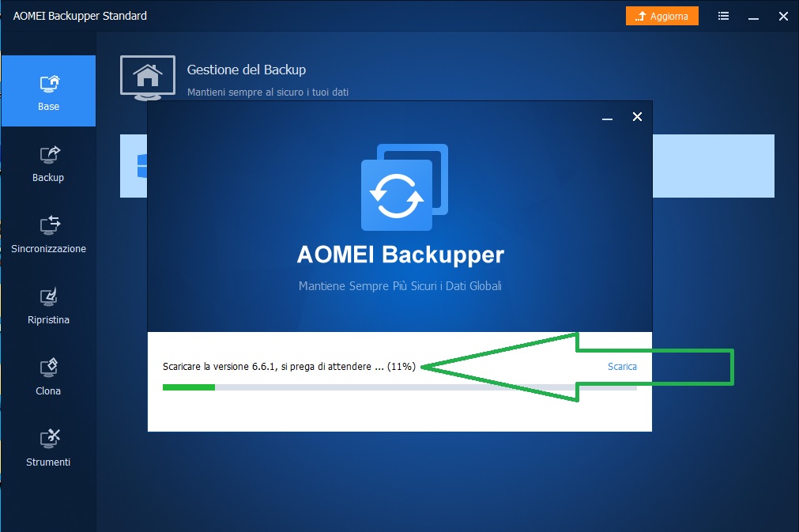The image size is (799, 532).
Task: Open the Base section icon in sidebar
Action: (50, 84)
